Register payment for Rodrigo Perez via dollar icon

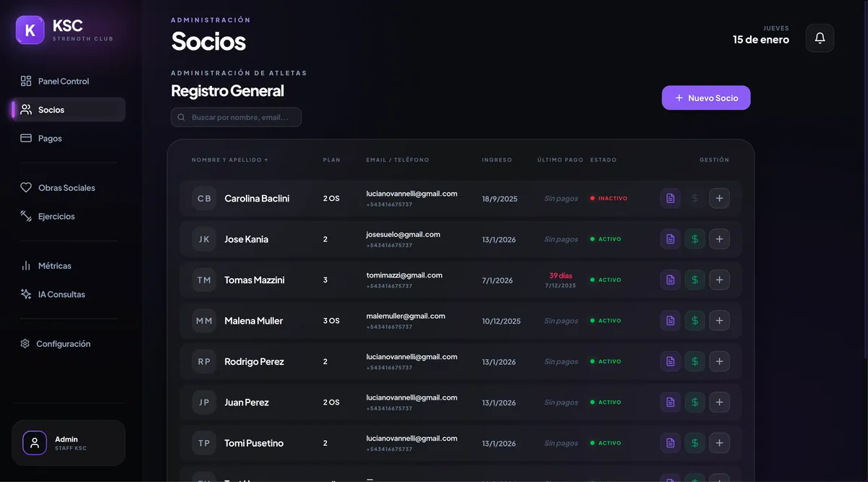coord(694,361)
